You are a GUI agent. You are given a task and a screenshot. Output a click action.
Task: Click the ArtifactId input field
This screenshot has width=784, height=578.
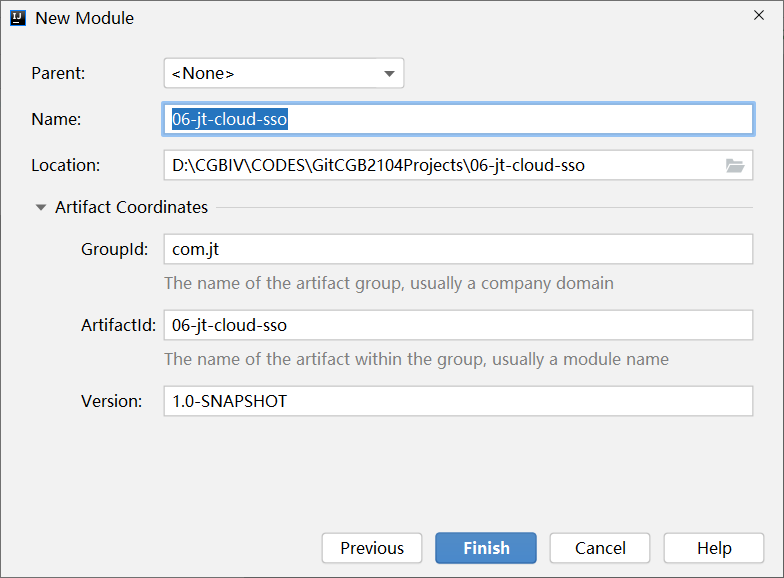point(458,325)
